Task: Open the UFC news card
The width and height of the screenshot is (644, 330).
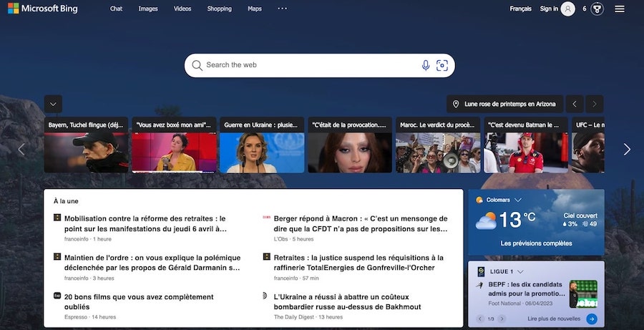Action: 587,145
